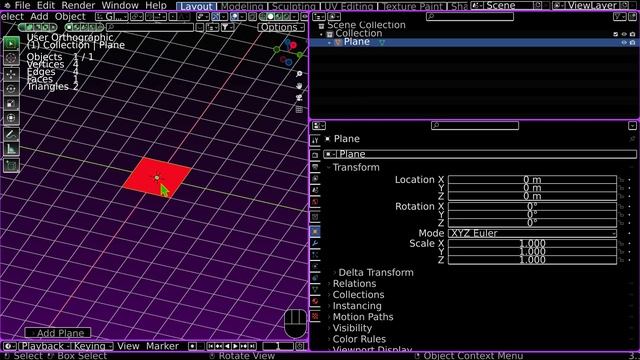The width and height of the screenshot is (640, 360).
Task: Open the Render menu
Action: pyautogui.click(x=78, y=5)
